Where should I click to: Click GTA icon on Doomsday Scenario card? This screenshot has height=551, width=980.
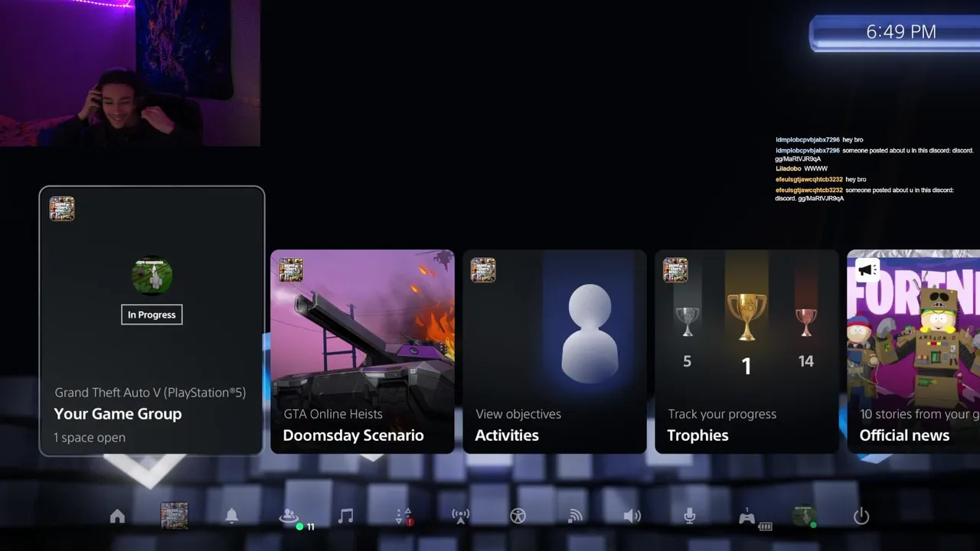pos(291,270)
